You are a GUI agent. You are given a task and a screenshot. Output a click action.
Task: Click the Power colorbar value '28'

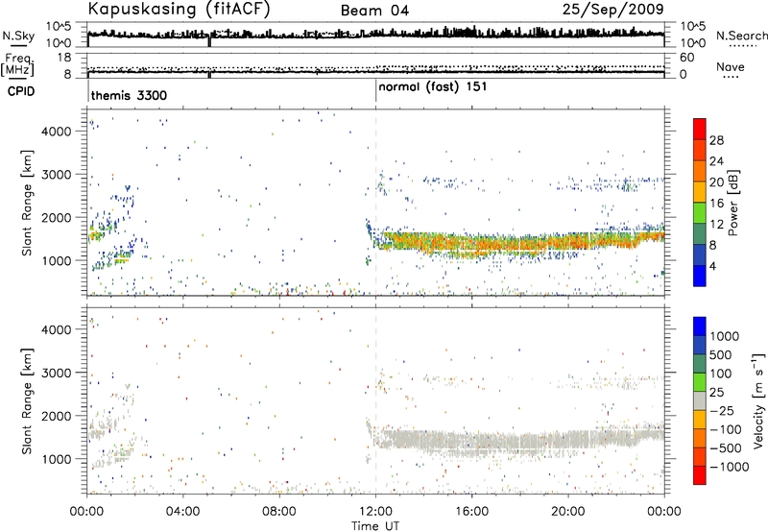point(716,140)
